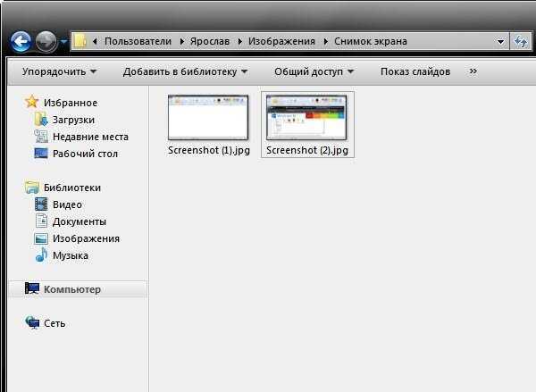The width and height of the screenshot is (536, 392).
Task: Select the Избранное label in sidebar
Action: point(71,103)
